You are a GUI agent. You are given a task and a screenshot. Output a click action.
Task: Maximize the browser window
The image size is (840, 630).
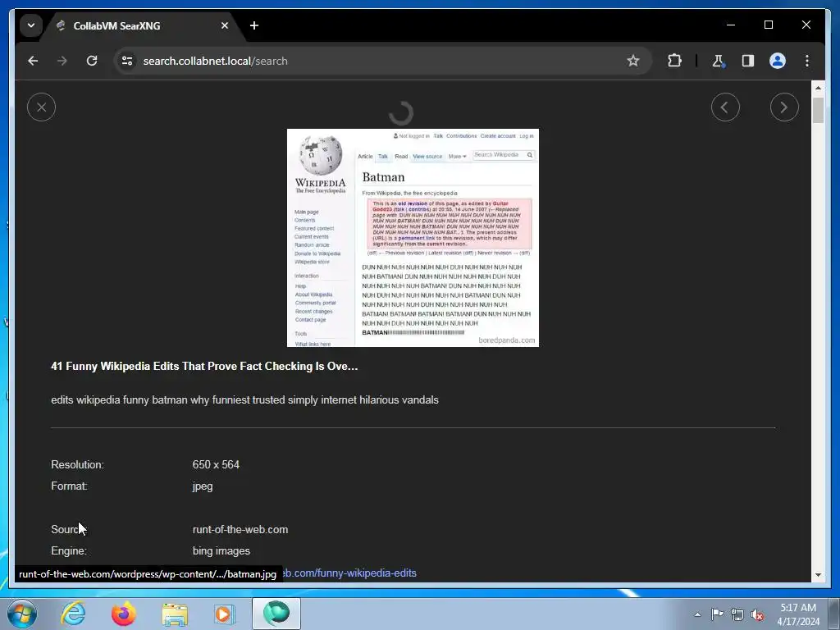[x=768, y=25]
